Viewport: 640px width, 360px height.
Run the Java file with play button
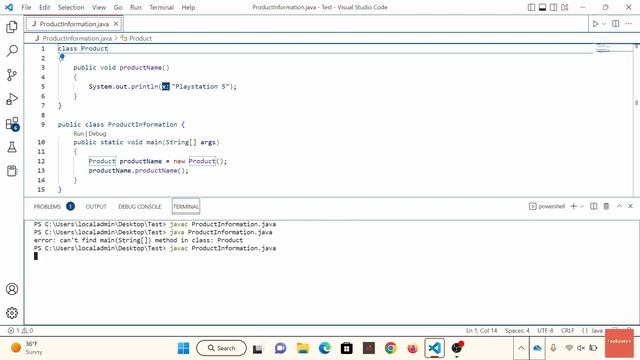[596, 24]
